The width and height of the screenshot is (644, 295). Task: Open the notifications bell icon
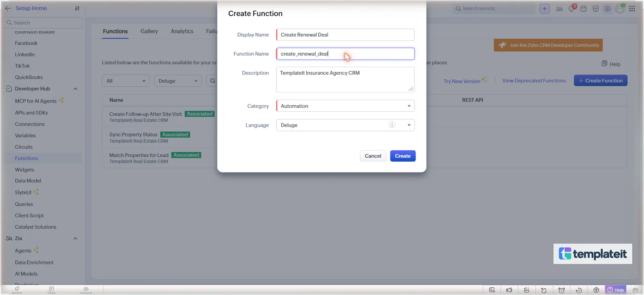(572, 8)
